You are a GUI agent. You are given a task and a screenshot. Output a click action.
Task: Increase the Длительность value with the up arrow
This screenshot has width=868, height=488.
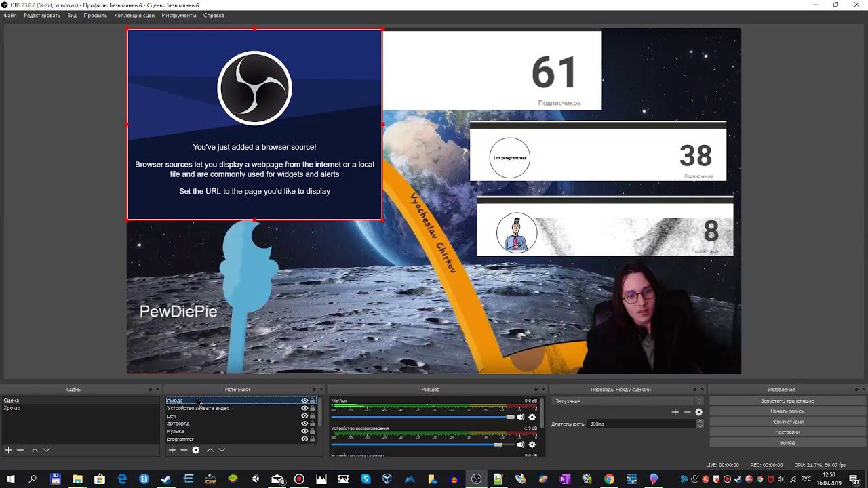click(x=700, y=421)
